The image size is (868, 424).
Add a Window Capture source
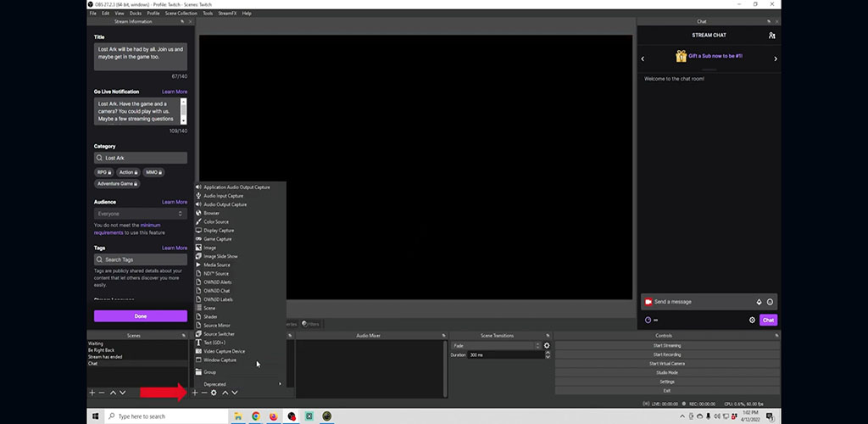[220, 360]
